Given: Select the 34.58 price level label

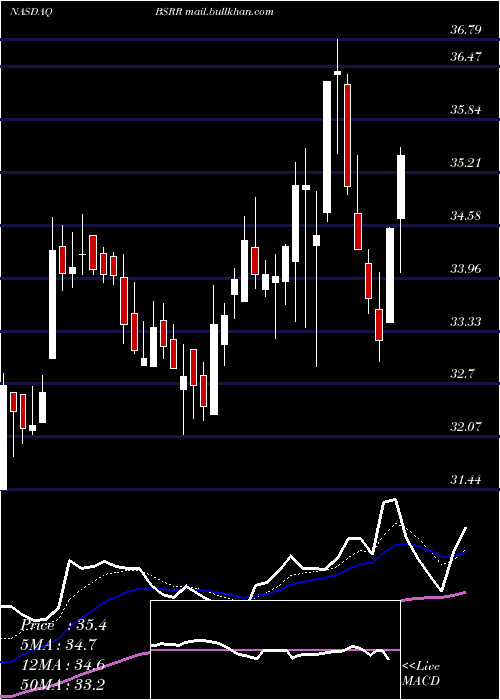Looking at the screenshot, I should tap(466, 216).
